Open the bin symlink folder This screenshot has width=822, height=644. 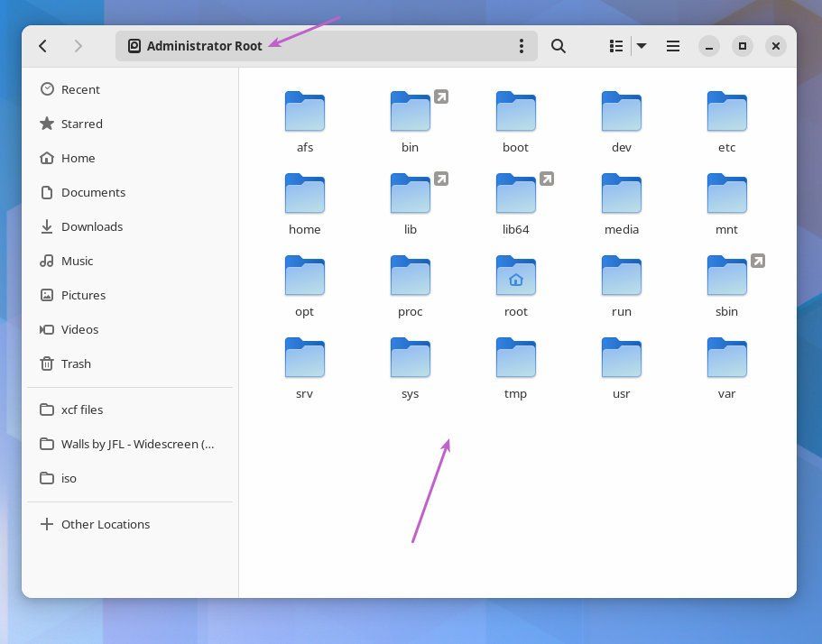tap(410, 118)
